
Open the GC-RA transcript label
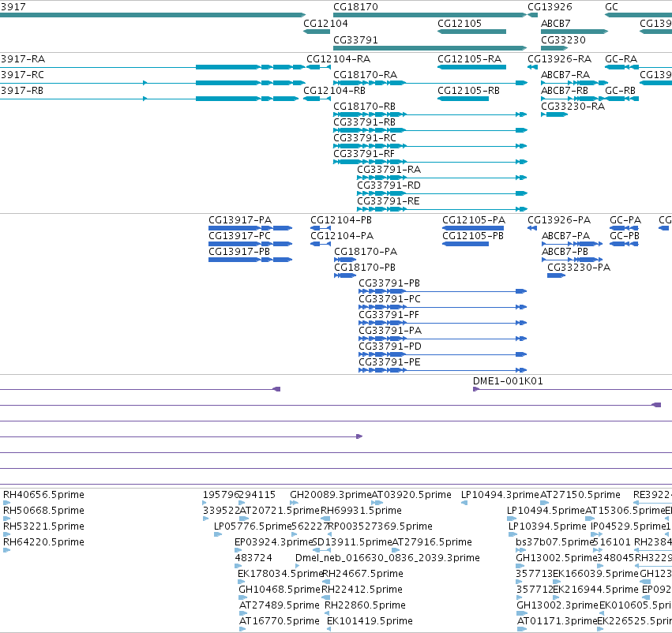[x=621, y=59]
